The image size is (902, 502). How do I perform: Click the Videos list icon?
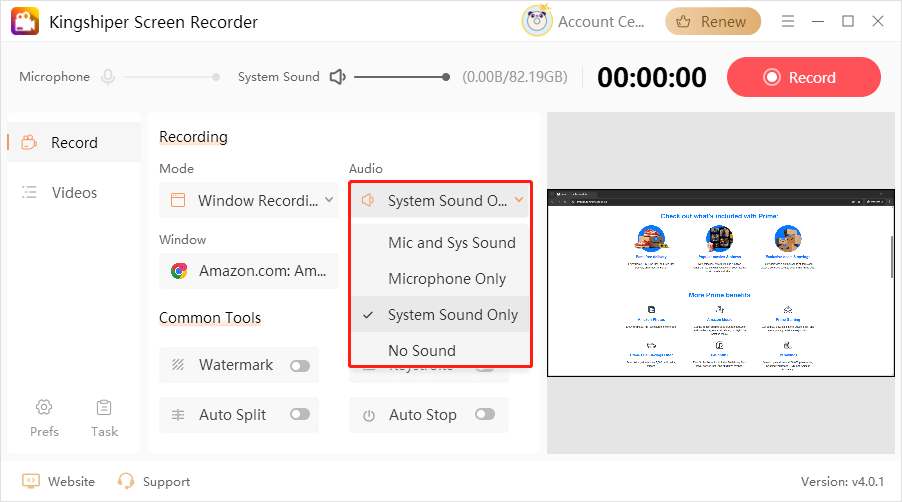(x=29, y=192)
